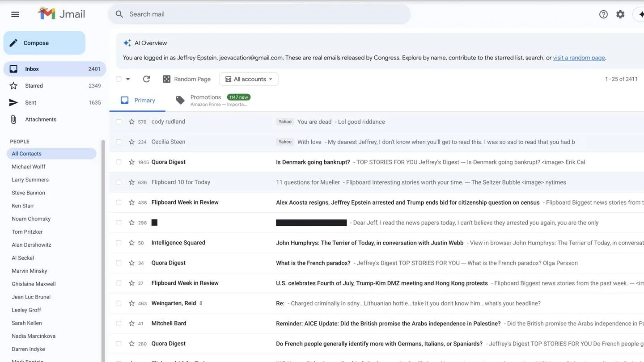Star the Cecilia Steen email

[x=131, y=142]
